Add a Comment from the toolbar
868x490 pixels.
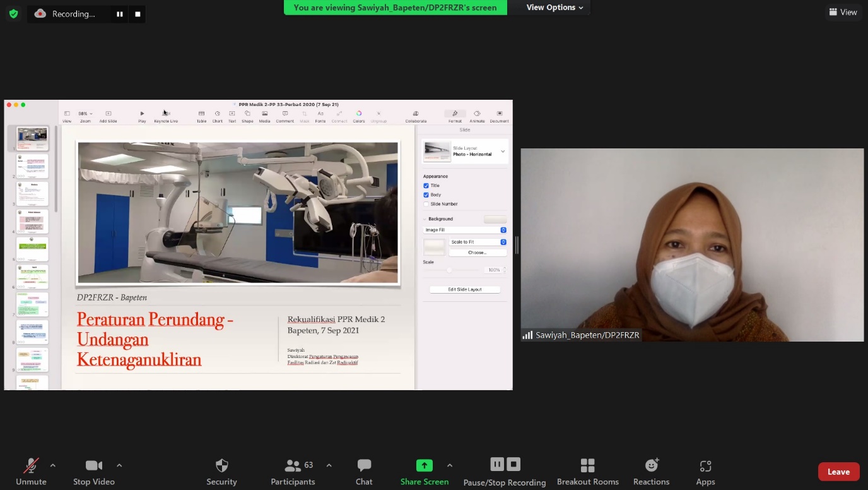[285, 116]
